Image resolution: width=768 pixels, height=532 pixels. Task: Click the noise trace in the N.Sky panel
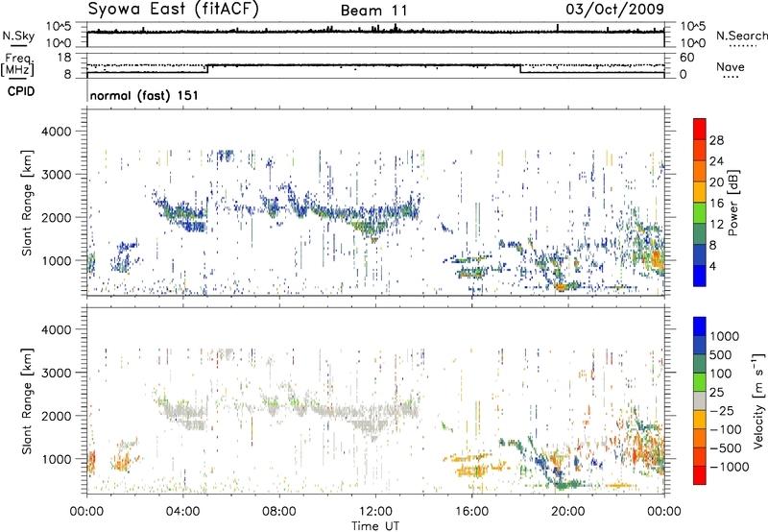tap(375, 32)
